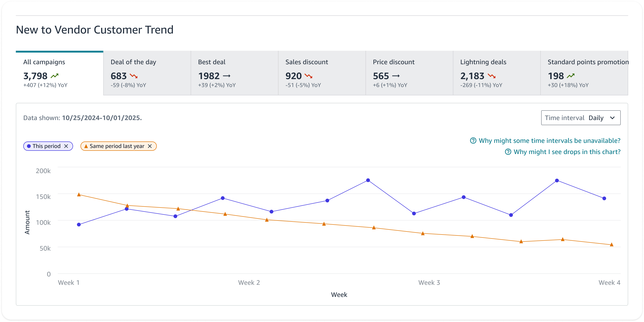The width and height of the screenshot is (644, 322).
Task: Click upward trend icon next to 3,798
Action: coord(54,76)
